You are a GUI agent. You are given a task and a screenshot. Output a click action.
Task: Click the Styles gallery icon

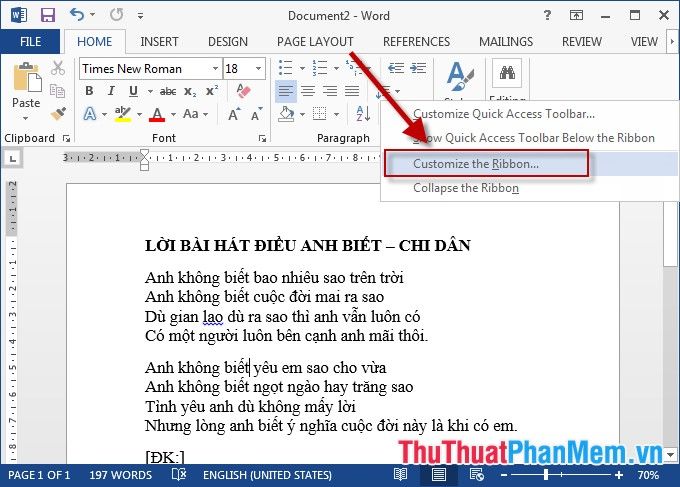[x=459, y=77]
